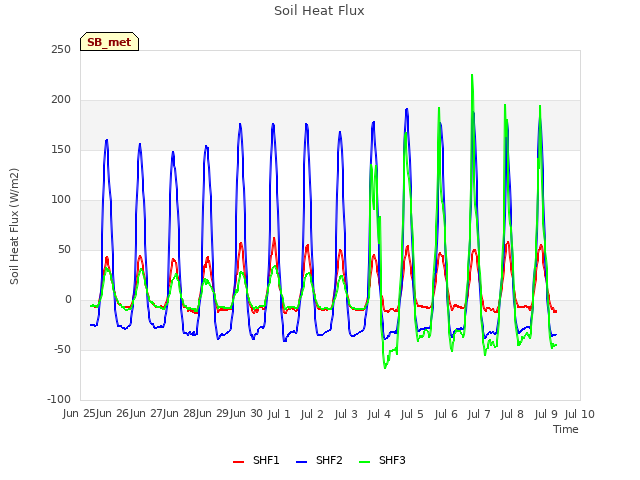Click red SHF1 legend line swatch
The height and width of the screenshot is (480, 640).
[x=238, y=462]
